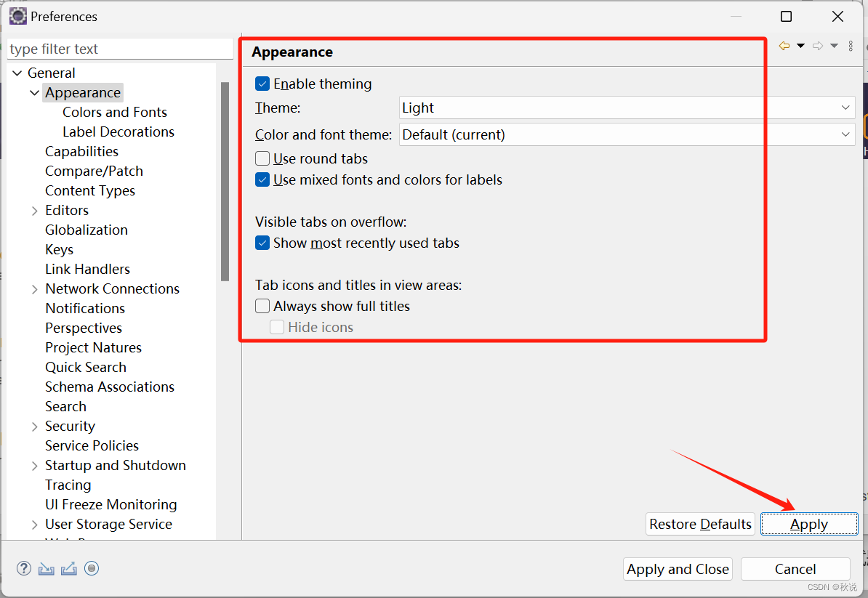Open the three-dot view menu

coord(851,46)
